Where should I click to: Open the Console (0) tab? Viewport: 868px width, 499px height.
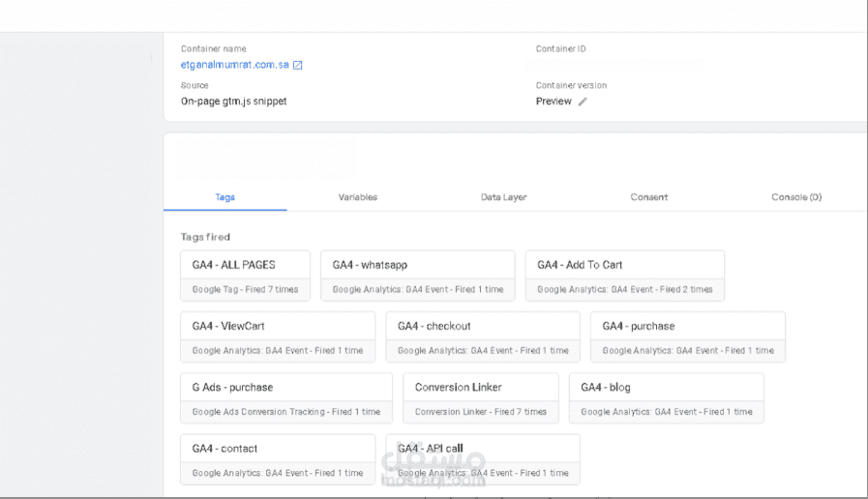pyautogui.click(x=796, y=197)
